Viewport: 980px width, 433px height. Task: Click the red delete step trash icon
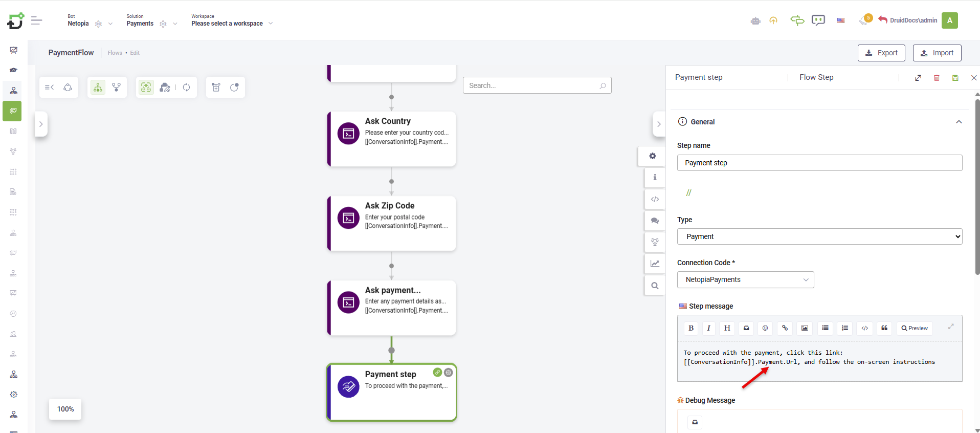tap(937, 78)
